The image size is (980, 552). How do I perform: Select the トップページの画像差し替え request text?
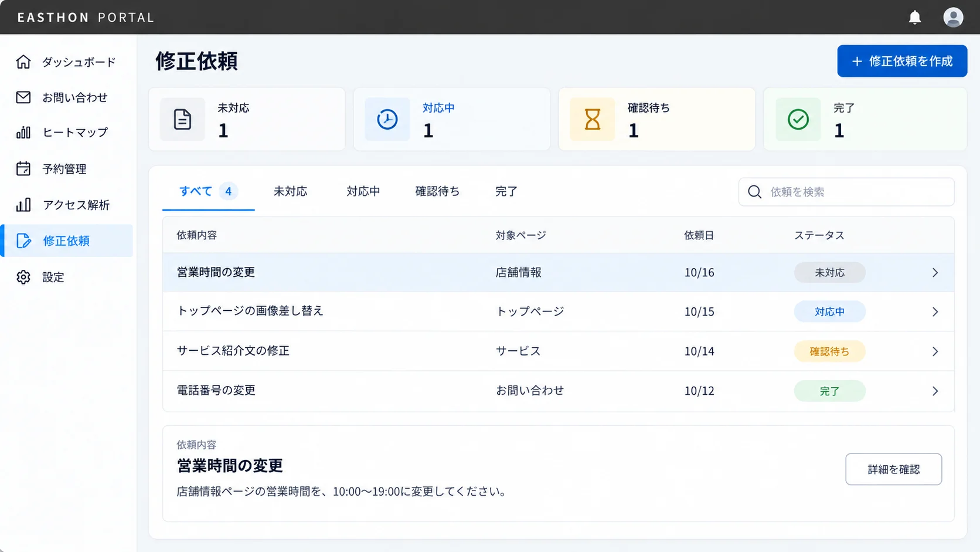coord(250,311)
